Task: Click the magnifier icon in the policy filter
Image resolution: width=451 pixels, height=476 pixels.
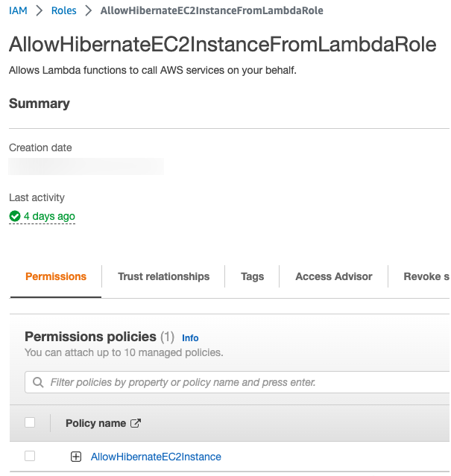Action: tap(38, 383)
